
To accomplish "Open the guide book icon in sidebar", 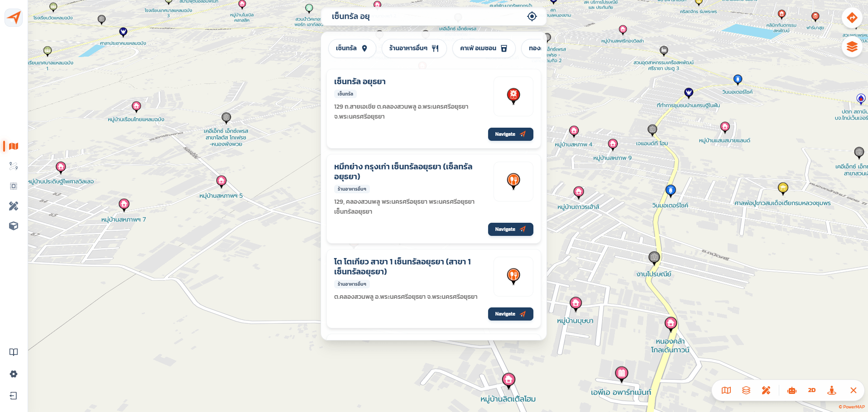I will click(14, 352).
